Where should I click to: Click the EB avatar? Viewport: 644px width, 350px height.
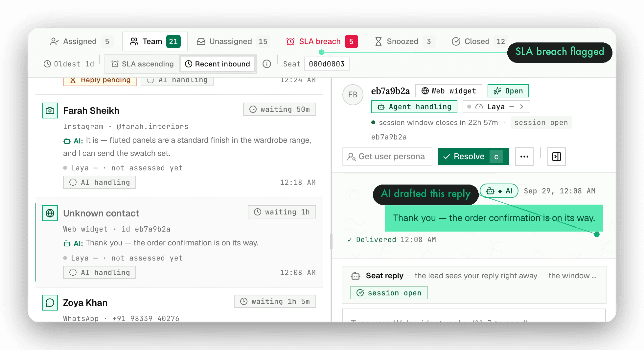pyautogui.click(x=353, y=95)
